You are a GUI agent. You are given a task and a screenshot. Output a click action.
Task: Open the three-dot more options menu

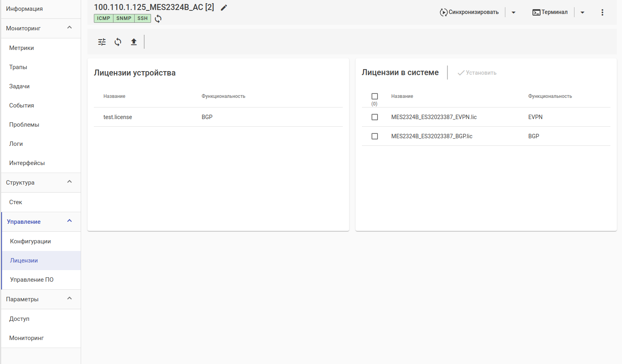coord(602,12)
